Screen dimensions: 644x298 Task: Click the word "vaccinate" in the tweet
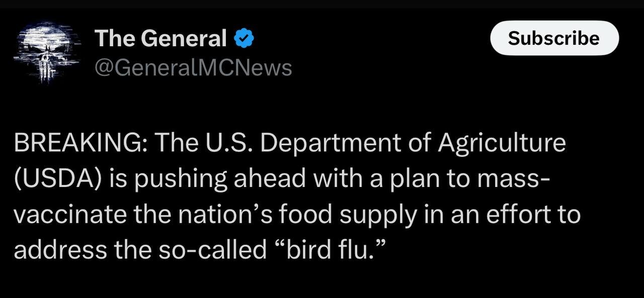click(x=70, y=215)
